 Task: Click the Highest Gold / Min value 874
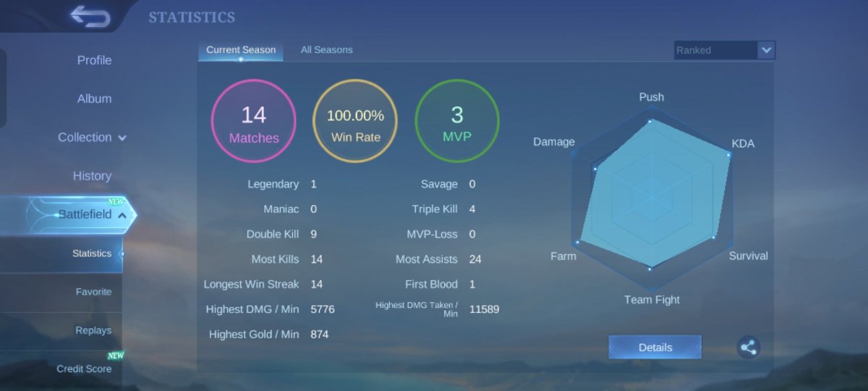point(320,335)
